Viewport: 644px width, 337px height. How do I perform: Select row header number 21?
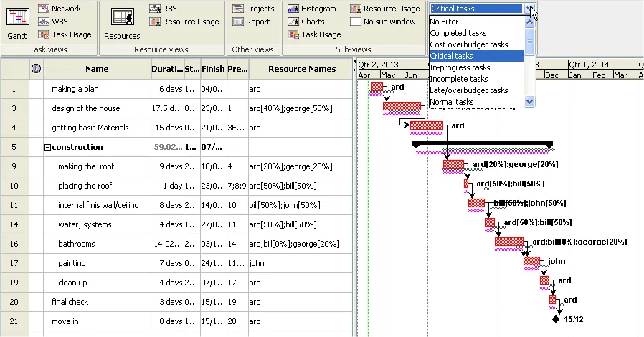click(14, 321)
